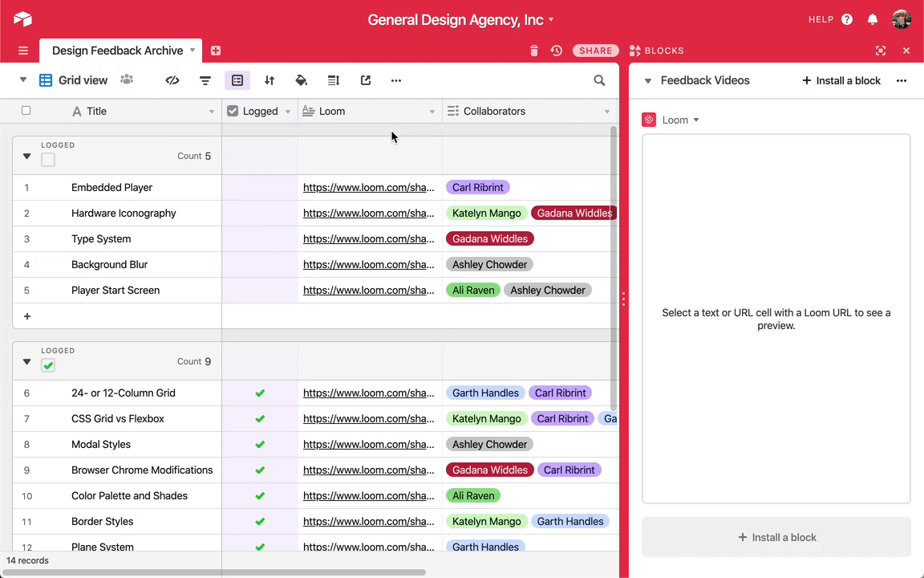The image size is (924, 578).
Task: Uncheck Logged for CSS Grid vs Flexbox
Action: point(260,419)
